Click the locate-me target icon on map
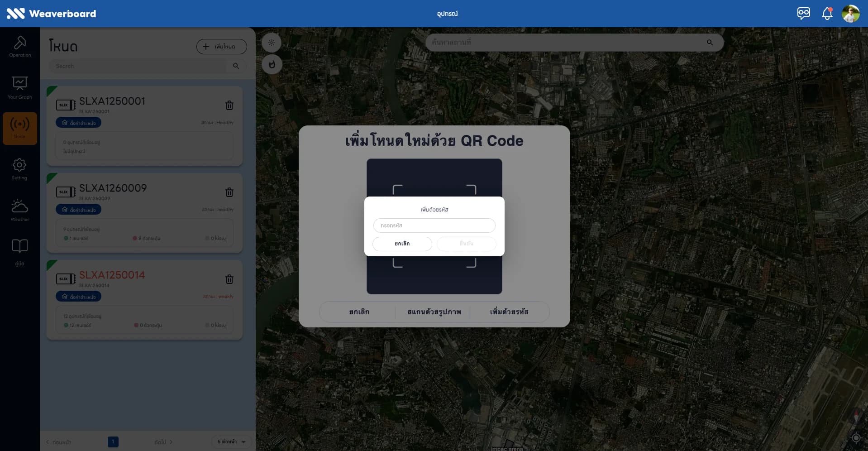 856,437
